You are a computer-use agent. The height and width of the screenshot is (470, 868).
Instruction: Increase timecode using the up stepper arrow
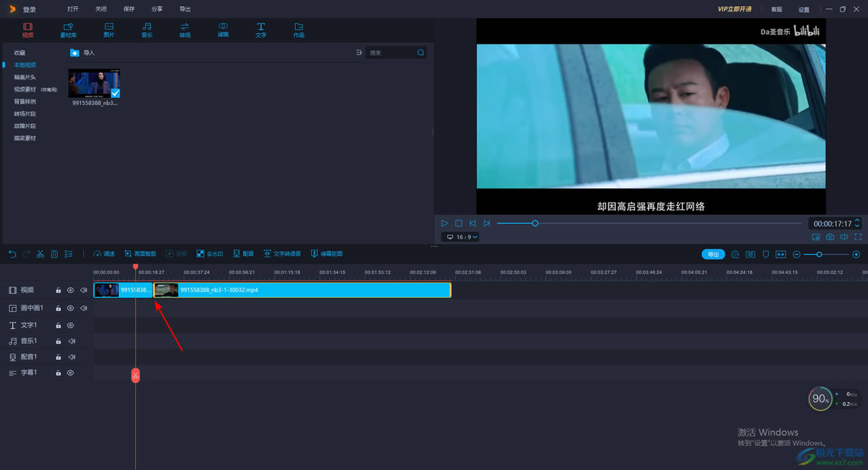(x=857, y=221)
